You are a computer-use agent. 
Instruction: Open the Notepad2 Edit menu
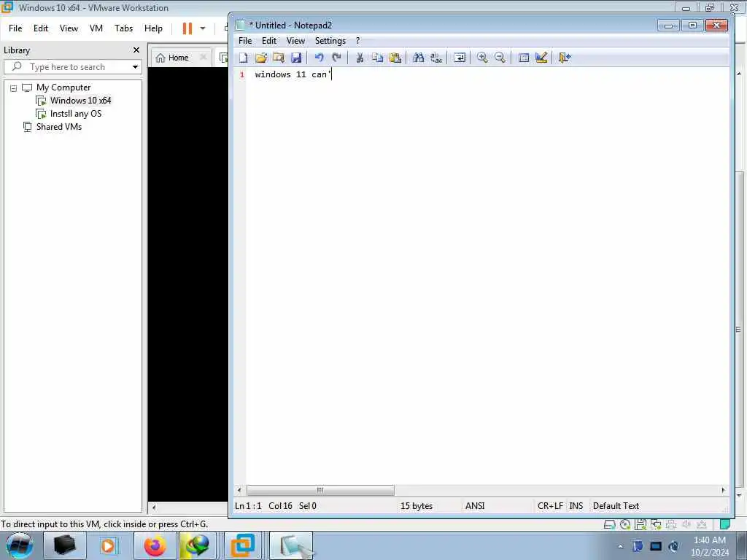tap(269, 41)
